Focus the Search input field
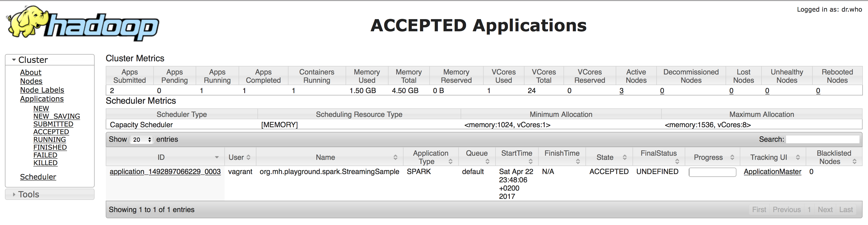This screenshot has width=868, height=225. point(823,139)
